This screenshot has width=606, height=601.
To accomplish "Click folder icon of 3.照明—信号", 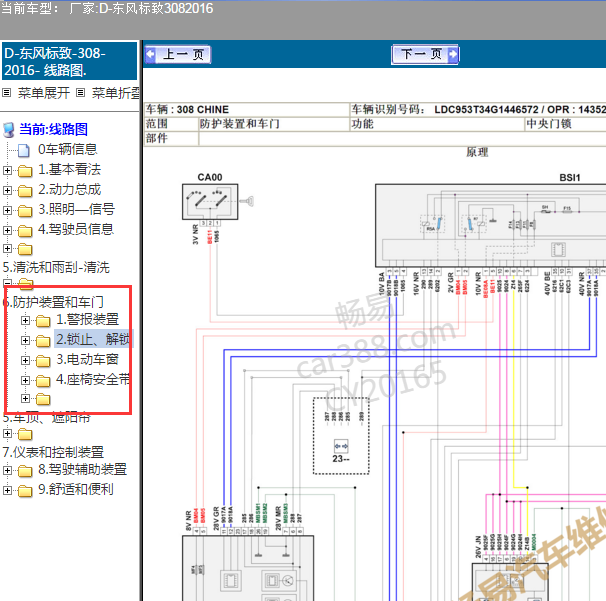I will pos(25,211).
